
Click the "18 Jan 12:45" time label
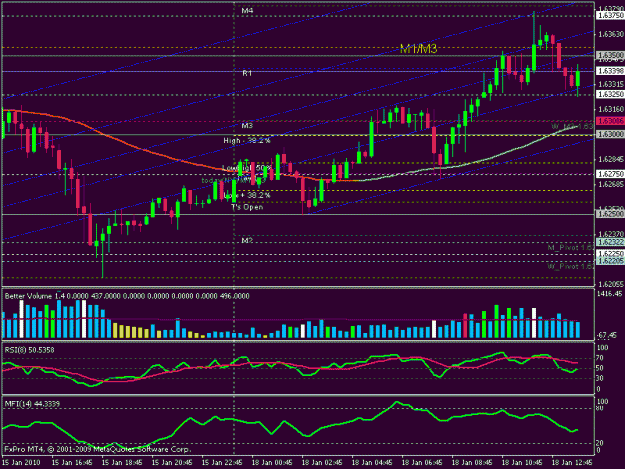coord(572,463)
